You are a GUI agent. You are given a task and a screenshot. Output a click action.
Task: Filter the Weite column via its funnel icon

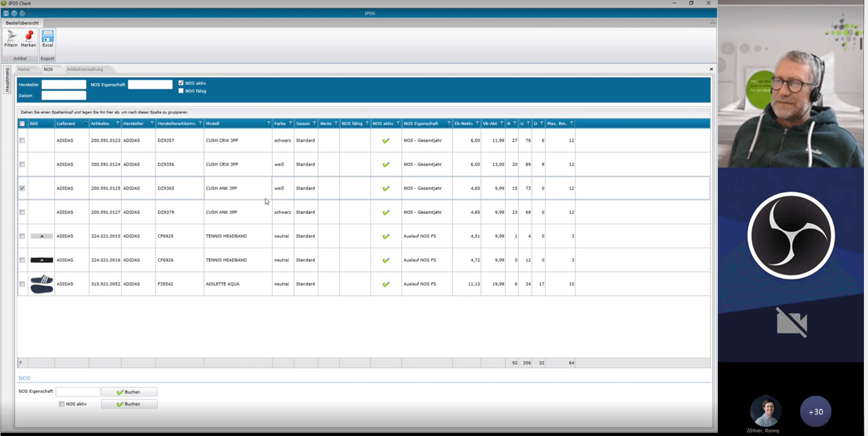pyautogui.click(x=336, y=123)
